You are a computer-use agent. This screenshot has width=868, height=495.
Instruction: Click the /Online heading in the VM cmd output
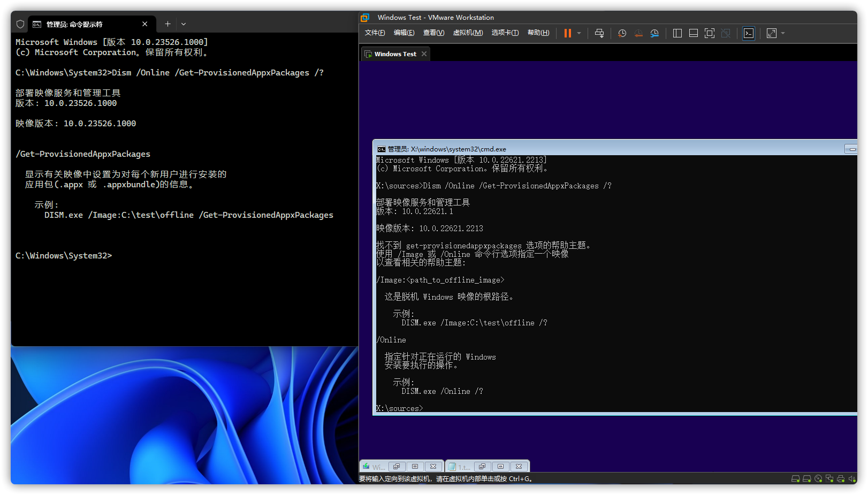coord(391,340)
